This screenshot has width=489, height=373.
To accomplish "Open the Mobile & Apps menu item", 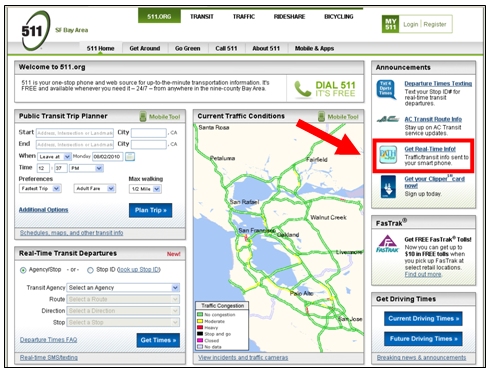I will point(314,48).
